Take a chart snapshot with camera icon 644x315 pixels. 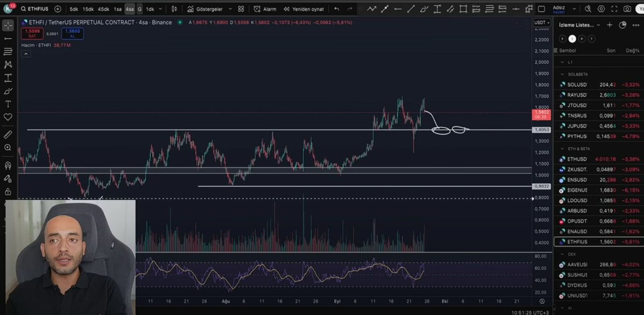(x=628, y=9)
